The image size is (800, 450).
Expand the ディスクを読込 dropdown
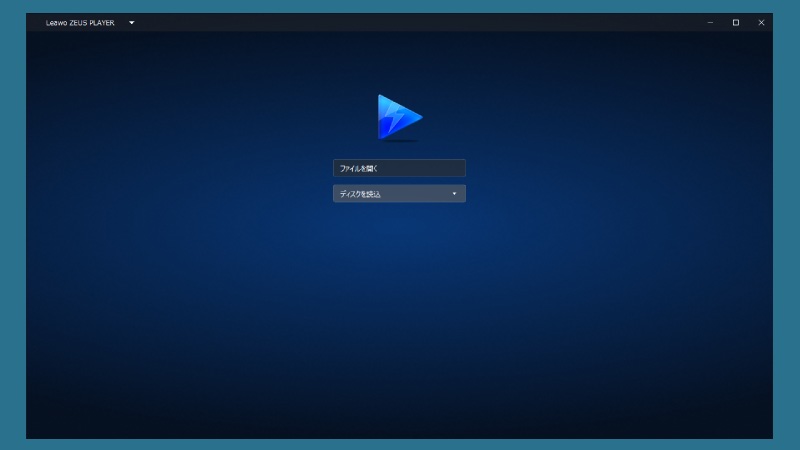pyautogui.click(x=399, y=194)
